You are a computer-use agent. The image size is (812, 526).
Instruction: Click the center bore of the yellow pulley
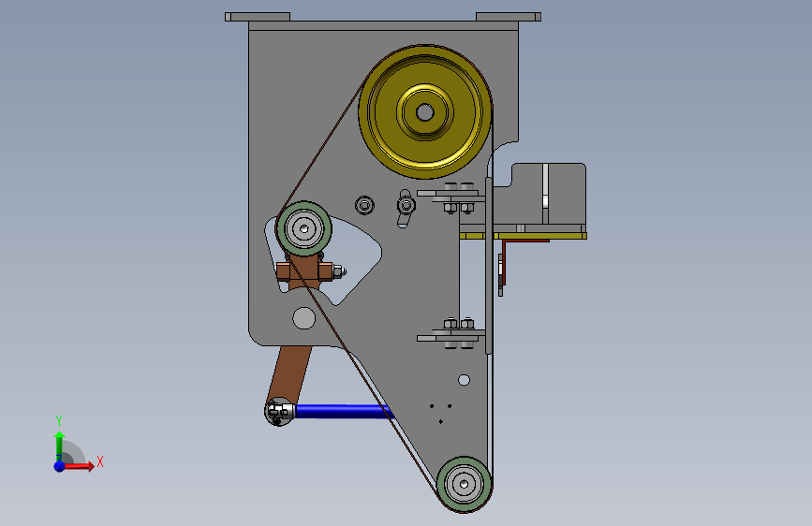click(x=425, y=111)
